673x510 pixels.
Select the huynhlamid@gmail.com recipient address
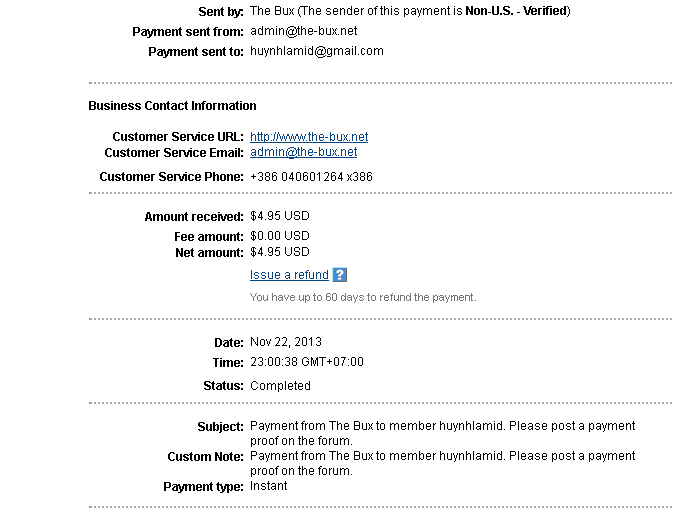(x=316, y=51)
